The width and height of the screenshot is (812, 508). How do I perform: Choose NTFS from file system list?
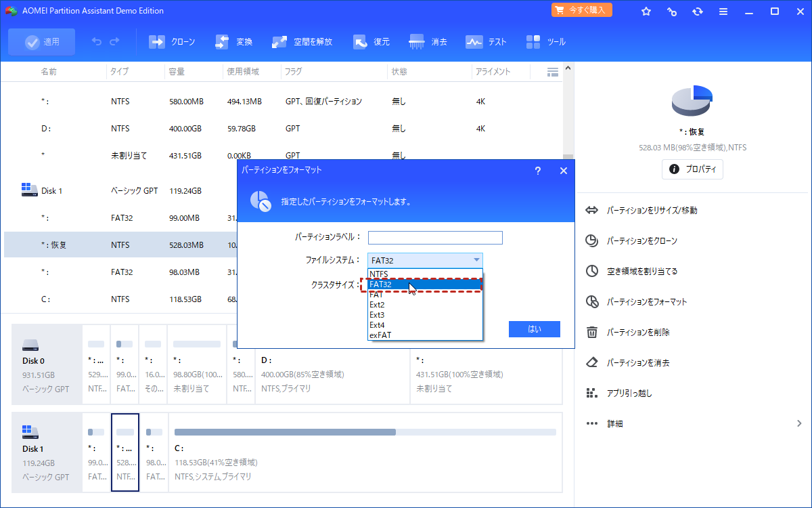click(379, 274)
